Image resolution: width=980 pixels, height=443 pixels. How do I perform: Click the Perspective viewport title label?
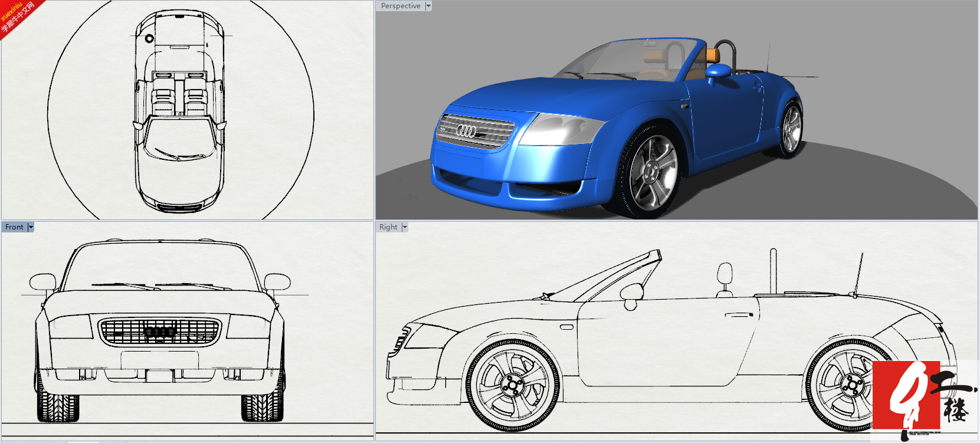[x=401, y=6]
